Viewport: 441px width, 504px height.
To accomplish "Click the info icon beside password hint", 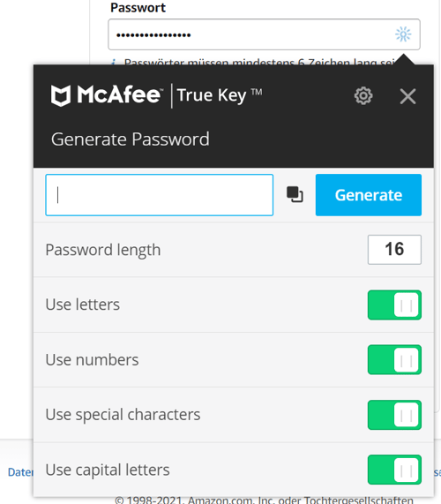I will click(114, 62).
